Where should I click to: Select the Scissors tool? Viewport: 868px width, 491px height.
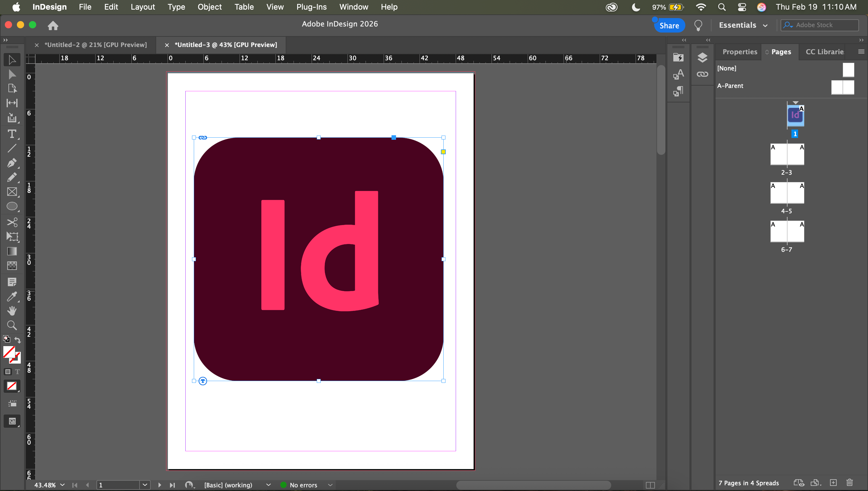click(12, 222)
